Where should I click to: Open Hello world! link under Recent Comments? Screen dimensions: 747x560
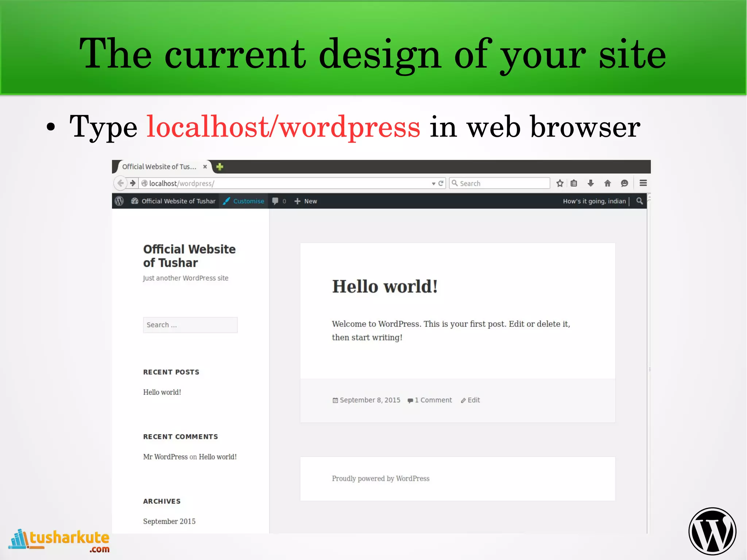218,457
